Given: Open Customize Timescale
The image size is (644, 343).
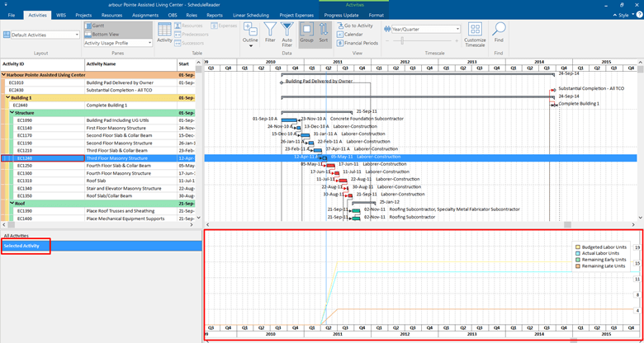Looking at the screenshot, I should pyautogui.click(x=476, y=35).
